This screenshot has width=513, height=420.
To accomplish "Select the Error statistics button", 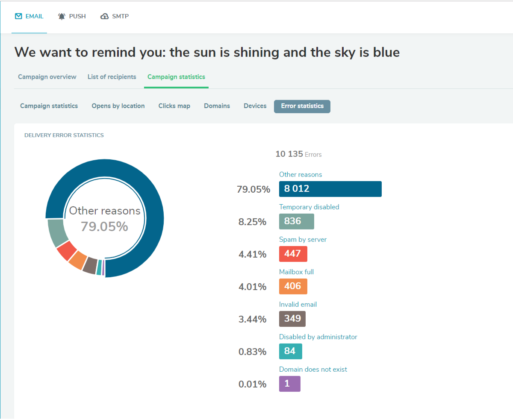I will (x=302, y=106).
